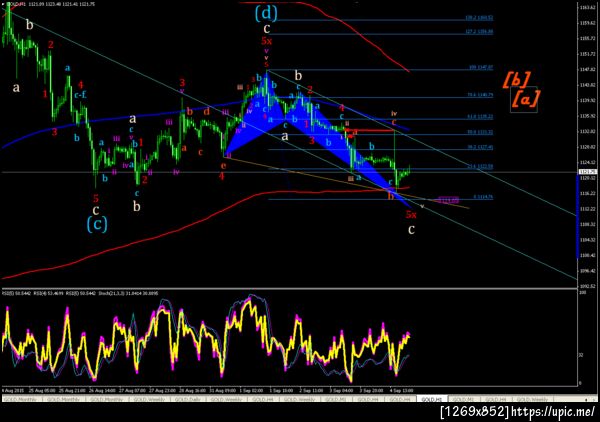Screen dimensions: 600x422
Task: Select the 23.6 Fibonacci level label
Action: (480, 166)
